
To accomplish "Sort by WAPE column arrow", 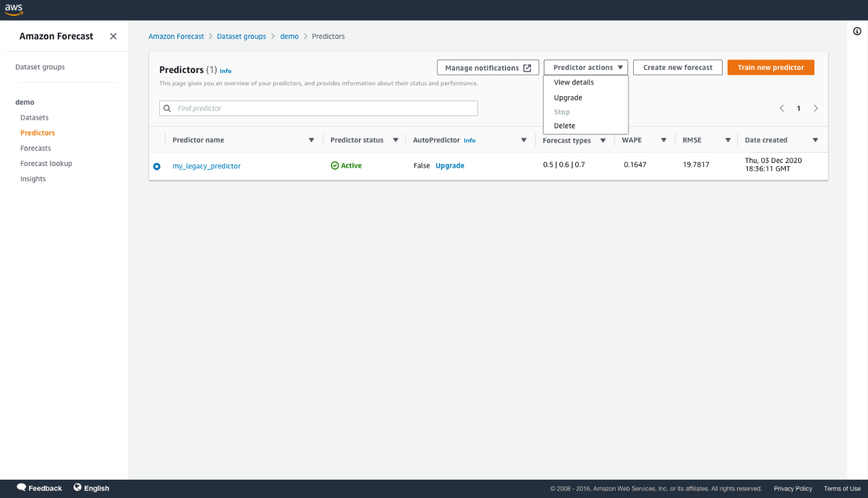I will [664, 140].
